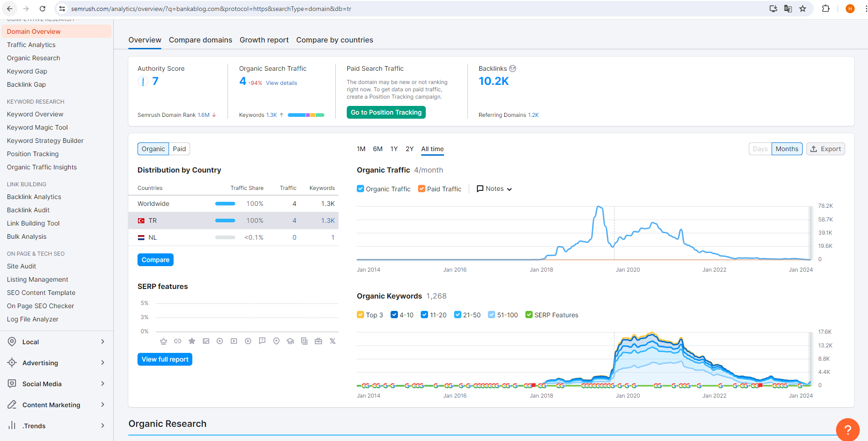
Task: Click Go to Position Tracking button
Action: pos(386,112)
